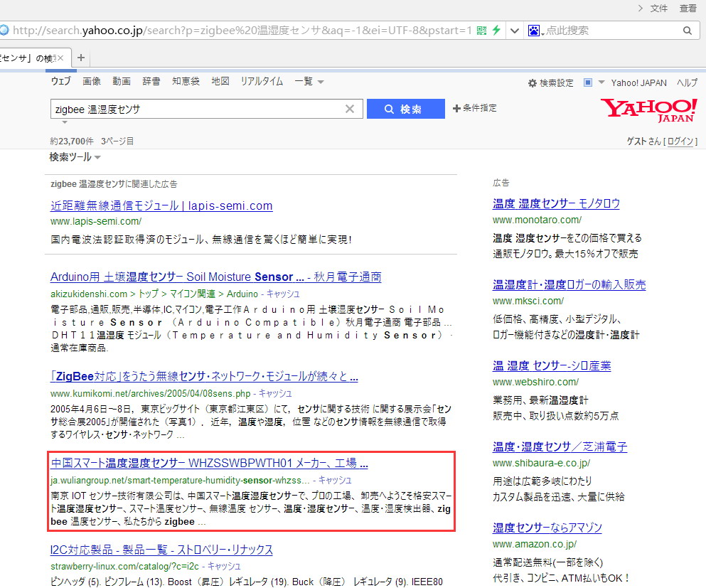Open cached copy of strawberry-linux result
The height and width of the screenshot is (588, 706).
[224, 567]
